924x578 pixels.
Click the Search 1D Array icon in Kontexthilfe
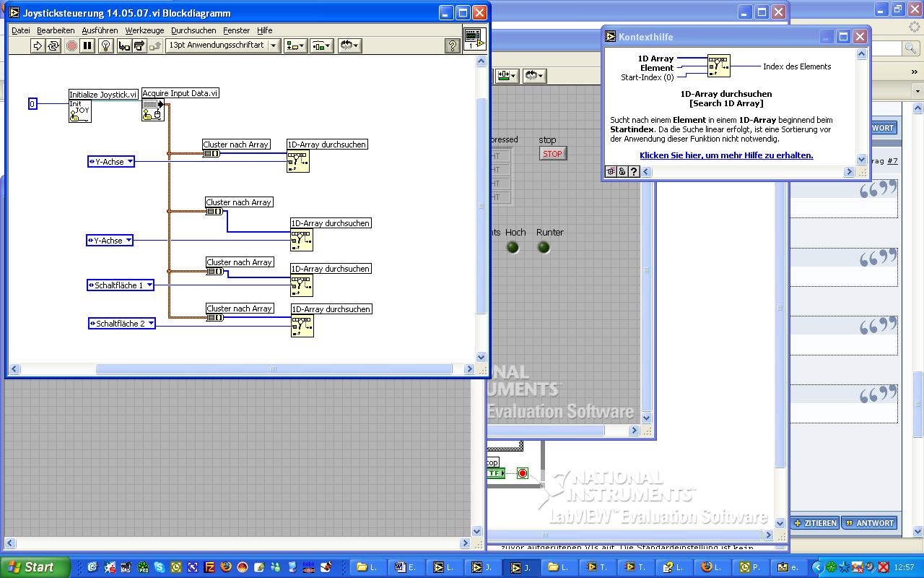719,66
